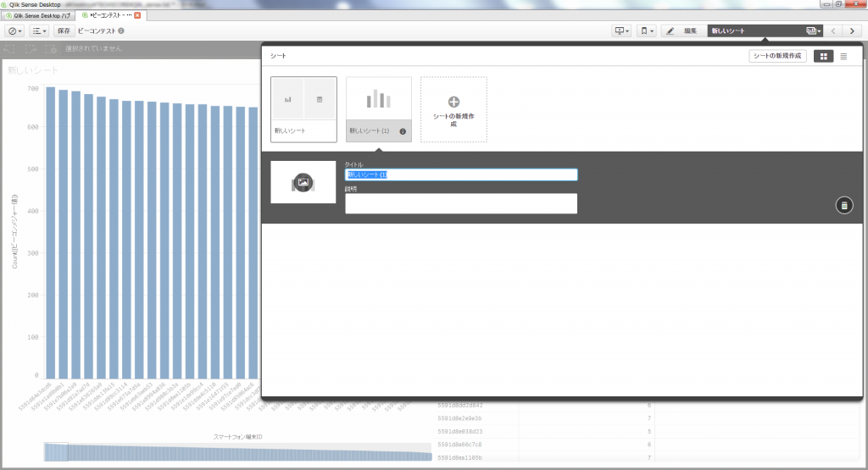Switch sheets to grid view
This screenshot has height=470, width=868.
click(822, 56)
